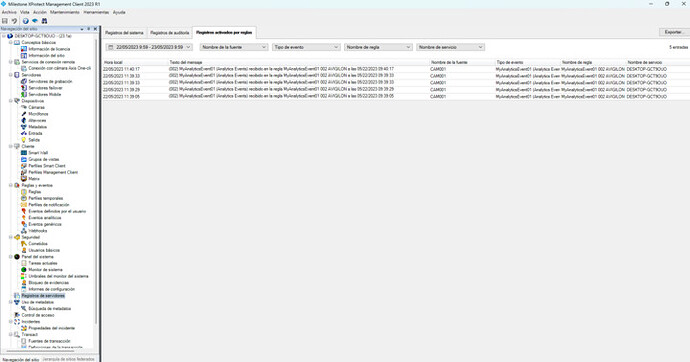Open the Mantenimiento menu
The width and height of the screenshot is (690, 362).
(x=65, y=12)
